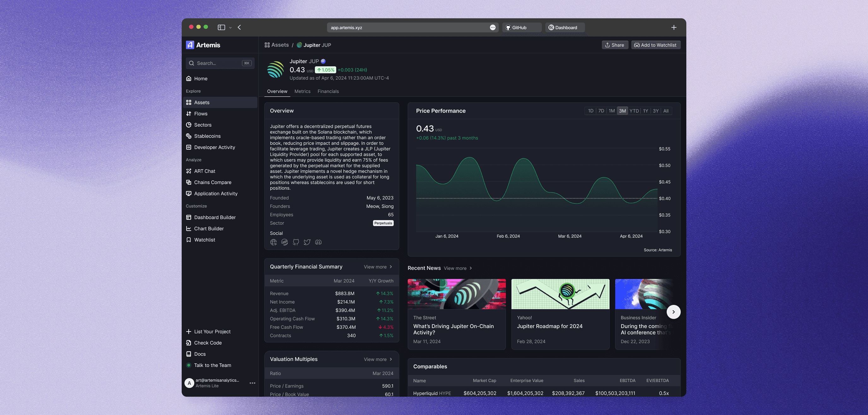Click the Share button
Viewport: 868px width, 415px height.
615,45
